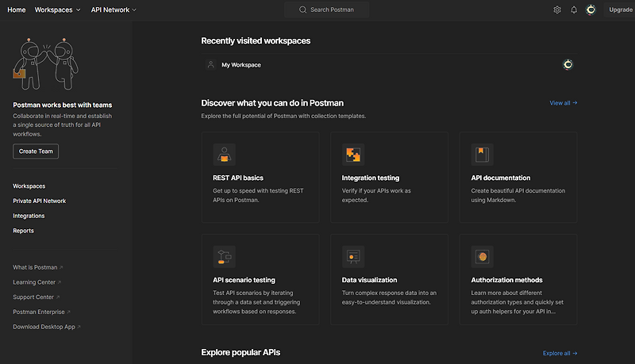Click the Upgrade button
This screenshot has width=635, height=364.
pyautogui.click(x=620, y=10)
